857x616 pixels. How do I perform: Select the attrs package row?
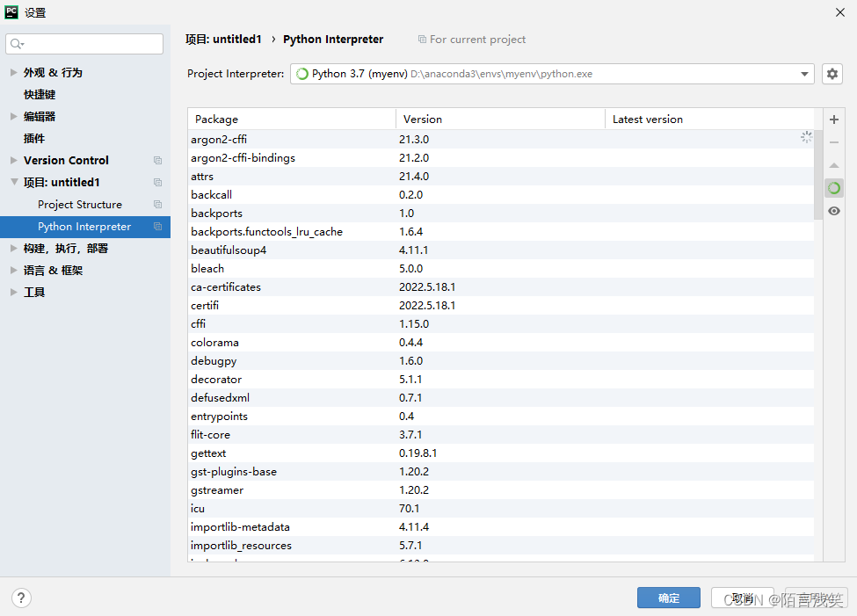coord(501,177)
